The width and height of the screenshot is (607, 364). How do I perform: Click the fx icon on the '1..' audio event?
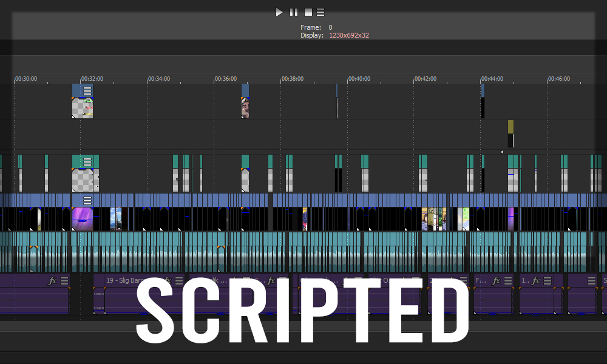(x=537, y=280)
